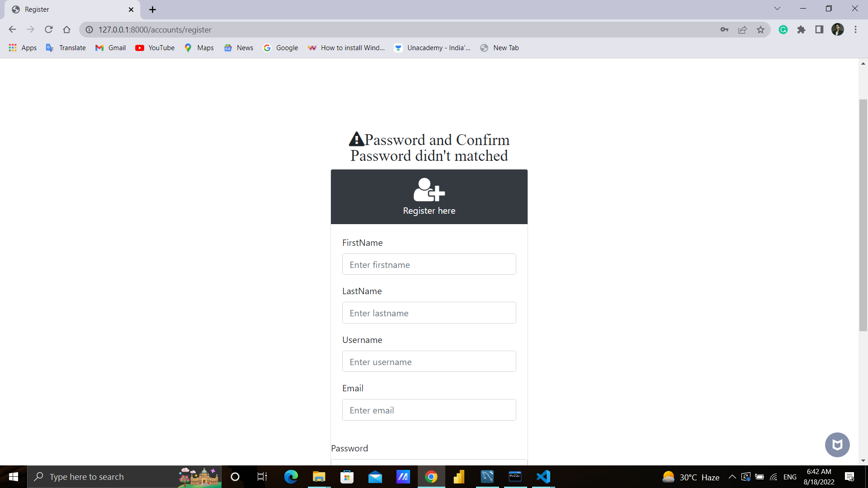This screenshot has width=868, height=488.
Task: Open the tab search dropdown arrow
Action: (778, 8)
